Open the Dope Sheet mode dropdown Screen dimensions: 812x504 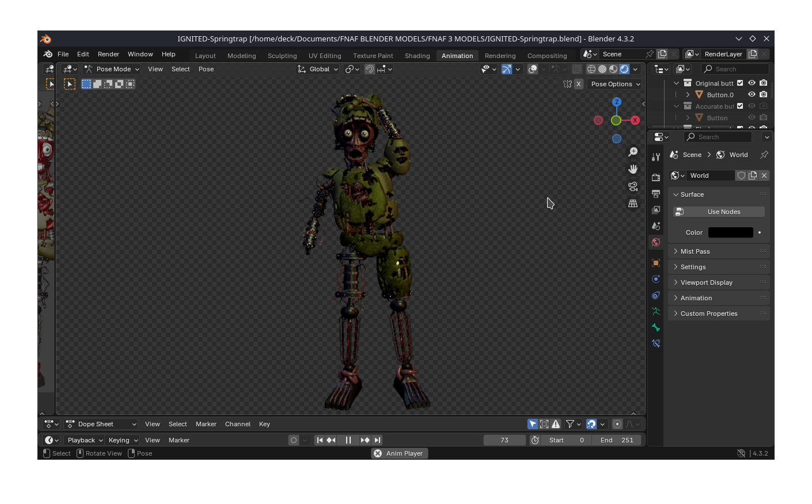(x=101, y=424)
